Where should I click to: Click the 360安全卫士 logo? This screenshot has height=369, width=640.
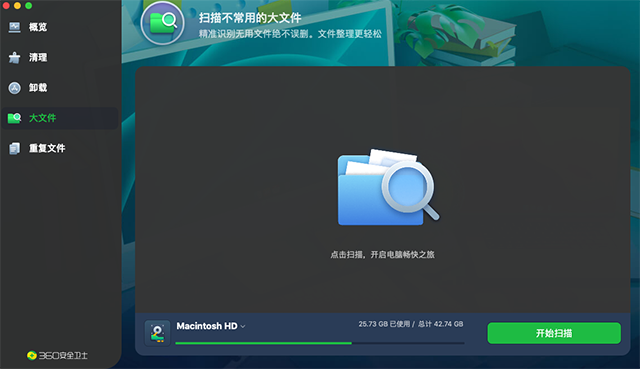coord(57,356)
